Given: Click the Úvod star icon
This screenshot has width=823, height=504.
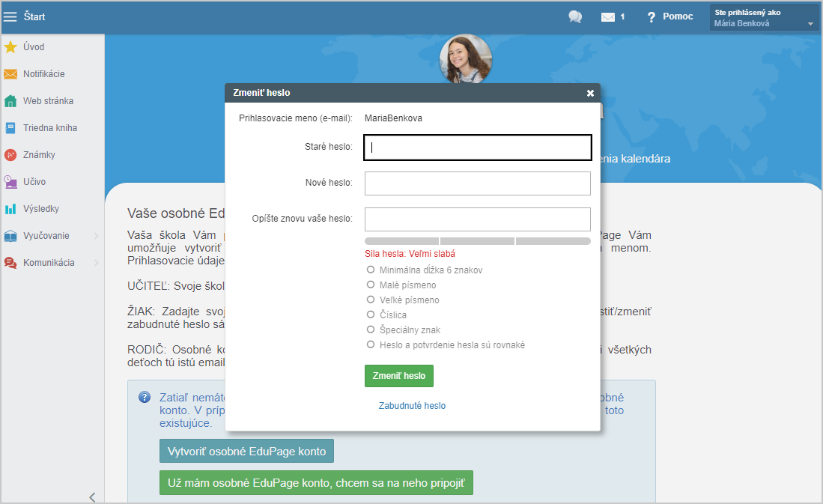Looking at the screenshot, I should (x=10, y=47).
